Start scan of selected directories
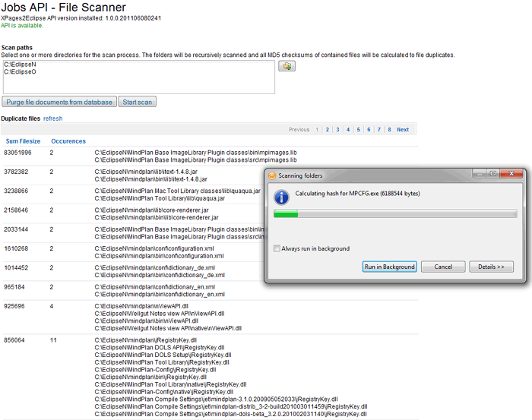This screenshot has width=532, height=420. tap(138, 102)
